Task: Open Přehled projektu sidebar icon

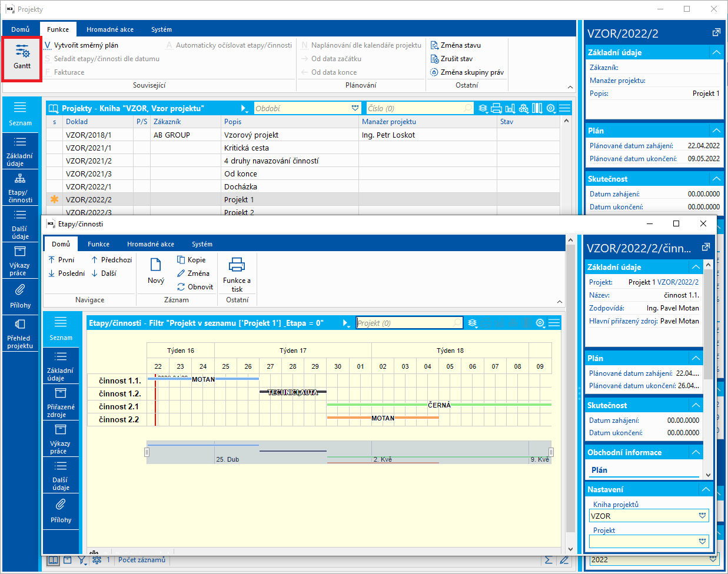Action: pos(20,332)
